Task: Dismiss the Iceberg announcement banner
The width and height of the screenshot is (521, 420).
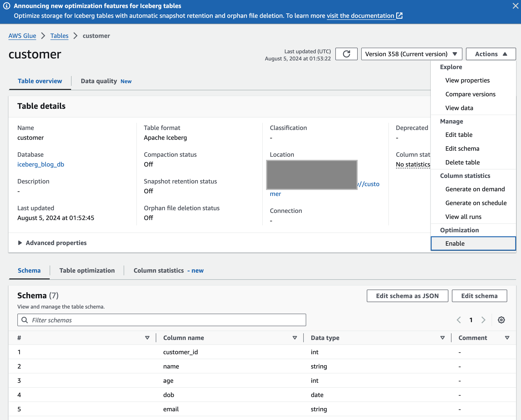Action: [x=515, y=6]
